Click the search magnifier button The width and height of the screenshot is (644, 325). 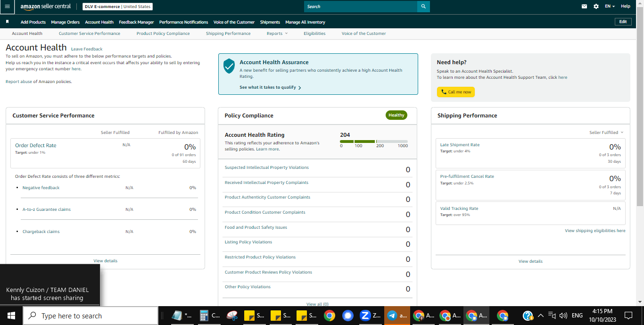coord(423,7)
